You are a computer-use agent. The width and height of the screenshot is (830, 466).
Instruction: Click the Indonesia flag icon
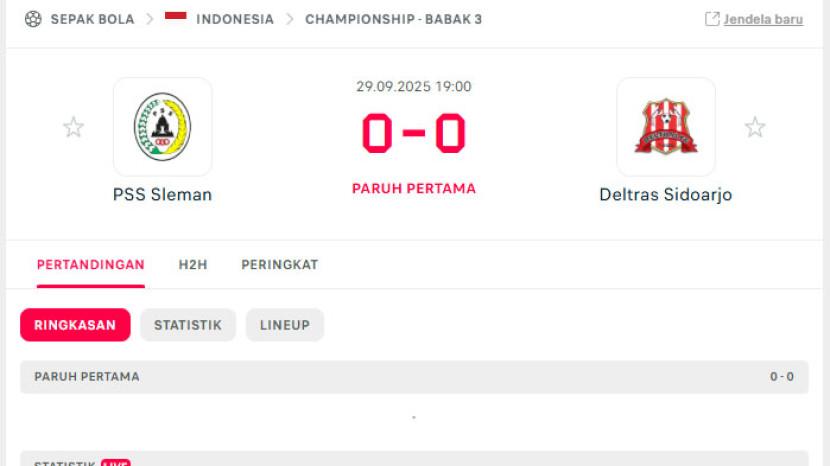[x=176, y=17]
